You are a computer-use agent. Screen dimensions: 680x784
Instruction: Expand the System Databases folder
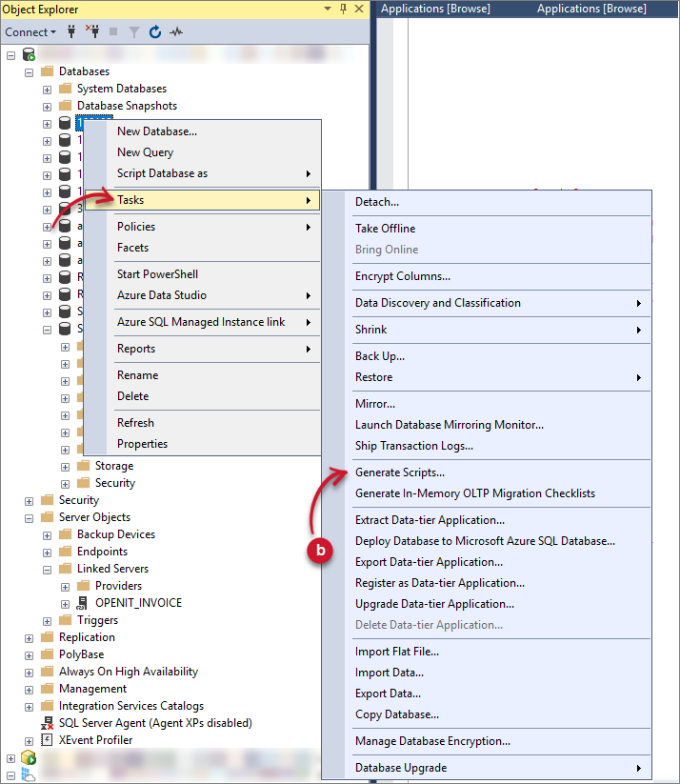tap(47, 89)
